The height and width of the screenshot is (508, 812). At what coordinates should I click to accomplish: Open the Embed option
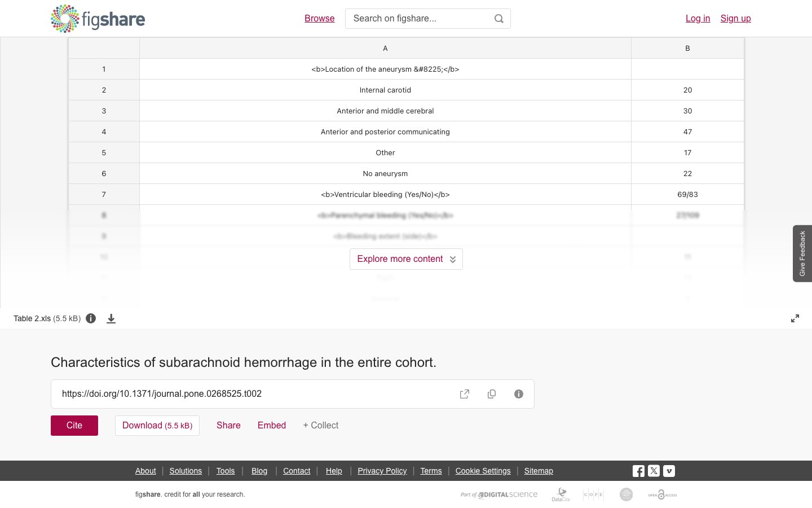(x=272, y=426)
